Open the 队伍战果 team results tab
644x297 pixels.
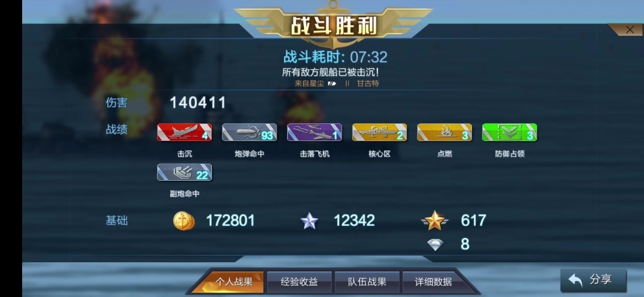coord(367,282)
